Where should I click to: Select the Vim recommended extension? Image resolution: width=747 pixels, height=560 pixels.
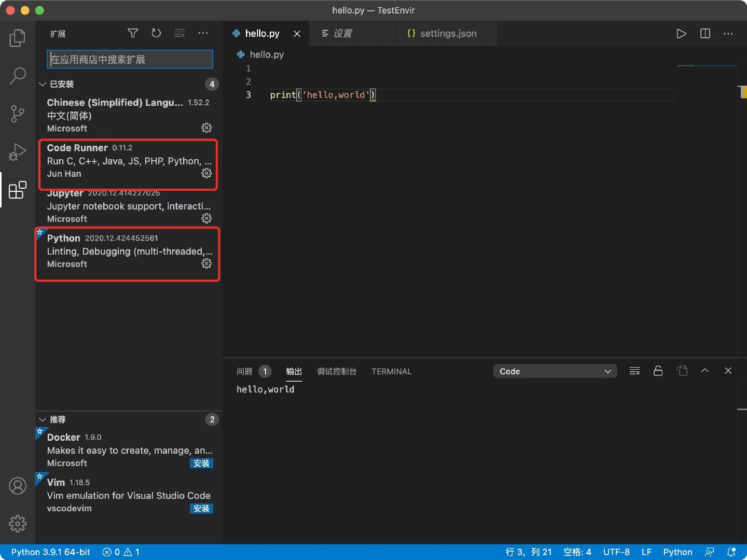(x=128, y=495)
